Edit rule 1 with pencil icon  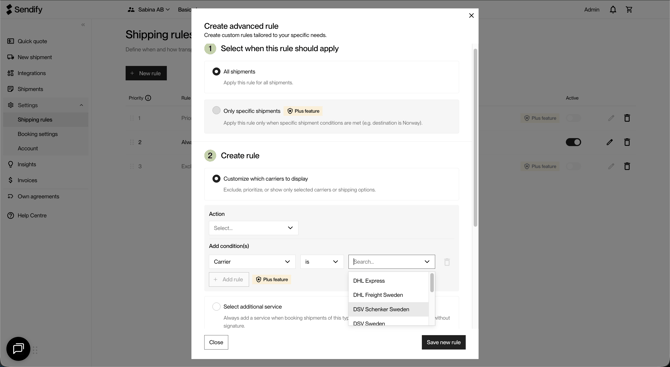[611, 118]
